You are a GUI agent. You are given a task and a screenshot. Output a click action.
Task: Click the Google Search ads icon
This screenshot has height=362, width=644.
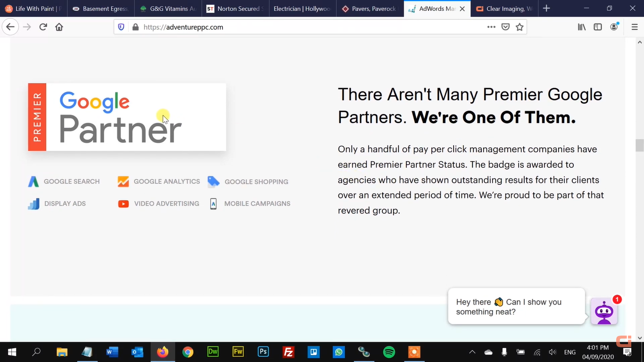[33, 181]
